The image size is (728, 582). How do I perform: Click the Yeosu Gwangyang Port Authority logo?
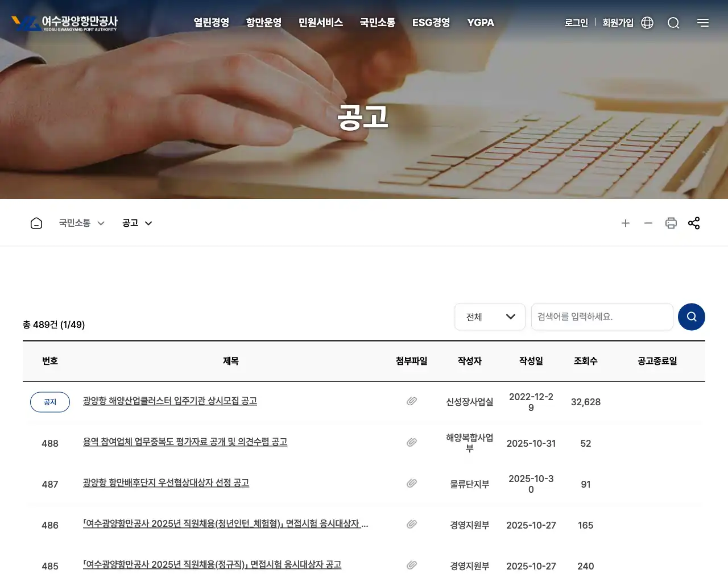pos(64,23)
